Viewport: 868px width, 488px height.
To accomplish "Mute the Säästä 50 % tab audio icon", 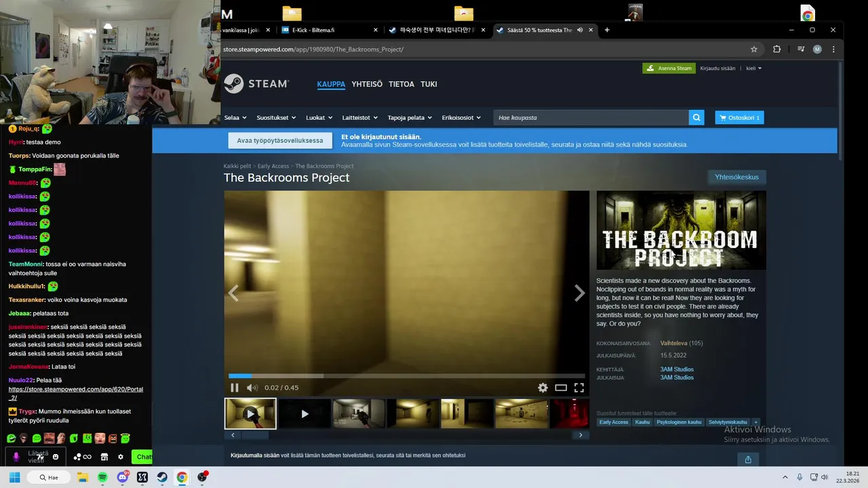I will pos(580,30).
